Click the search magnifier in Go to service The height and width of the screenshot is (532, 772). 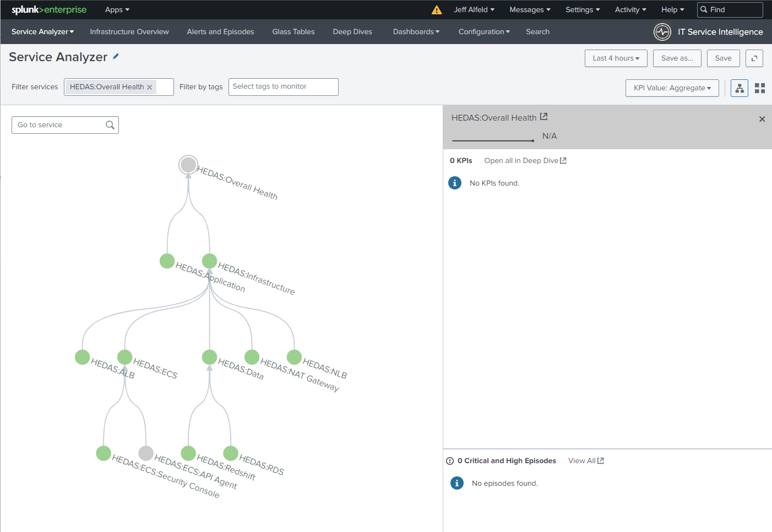(x=110, y=125)
